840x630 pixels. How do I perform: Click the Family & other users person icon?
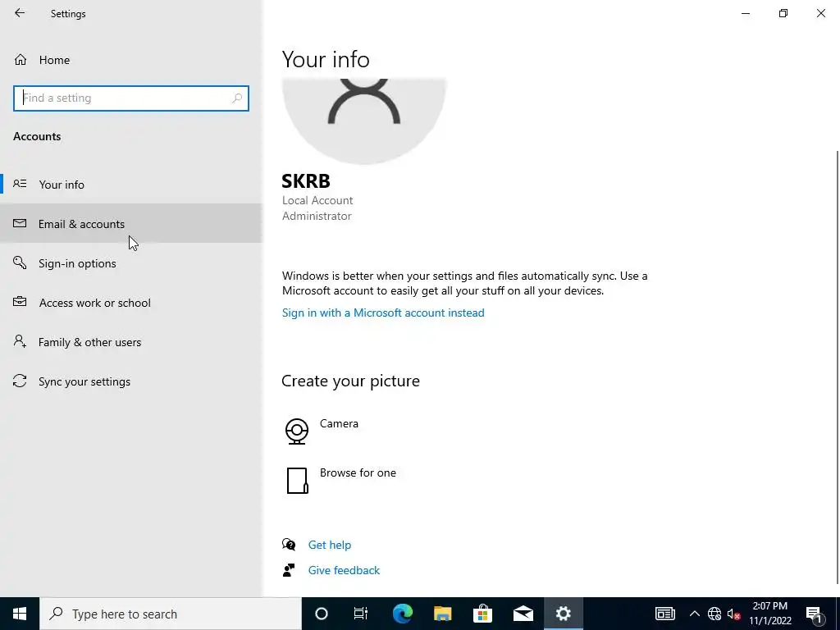click(x=20, y=341)
